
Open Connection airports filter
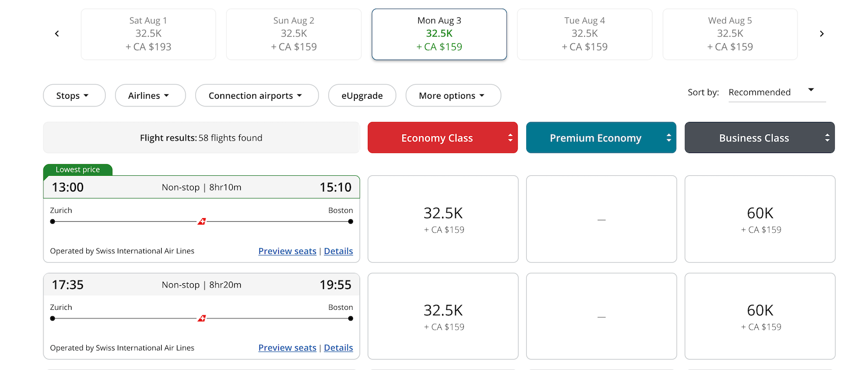[257, 95]
